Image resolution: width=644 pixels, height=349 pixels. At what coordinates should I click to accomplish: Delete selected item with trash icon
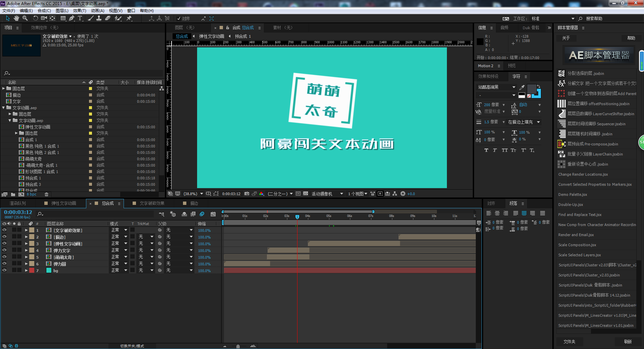[x=46, y=194]
